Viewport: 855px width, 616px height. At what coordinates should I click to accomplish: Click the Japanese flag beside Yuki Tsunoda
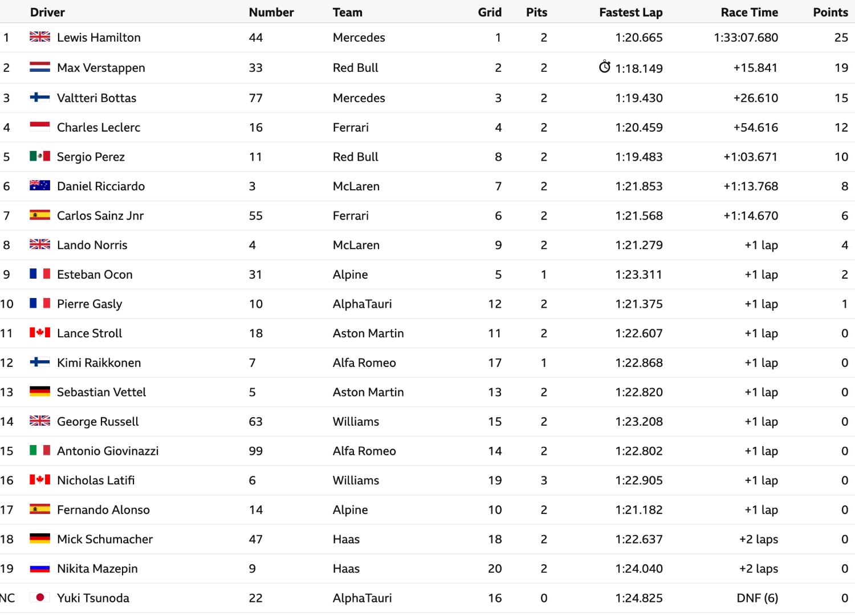[40, 598]
